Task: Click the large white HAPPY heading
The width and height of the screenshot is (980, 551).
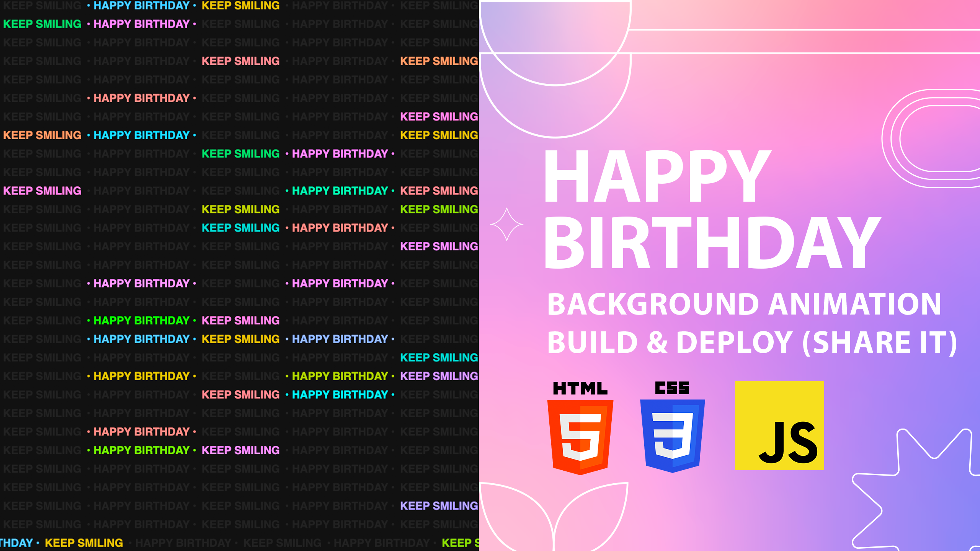Action: pyautogui.click(x=657, y=177)
